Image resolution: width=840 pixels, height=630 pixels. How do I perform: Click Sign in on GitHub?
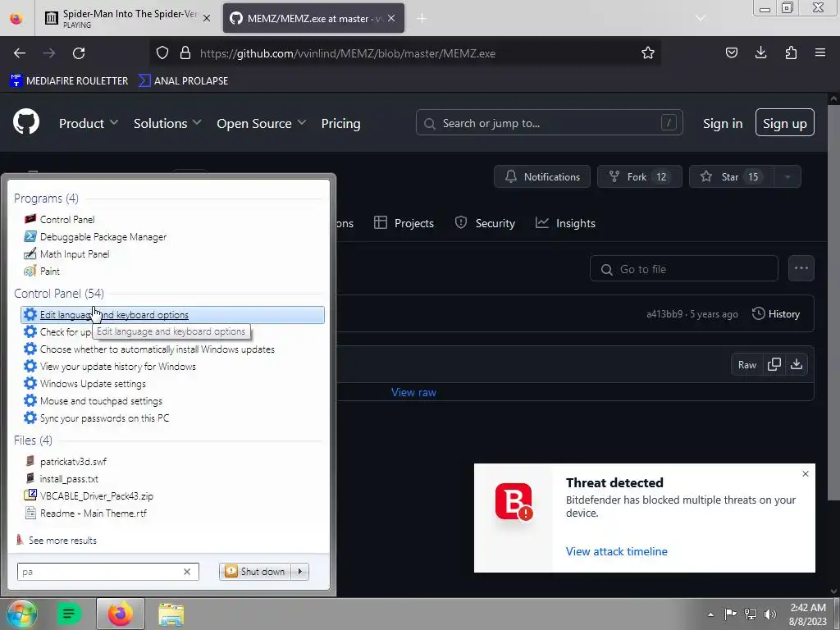coord(723,123)
